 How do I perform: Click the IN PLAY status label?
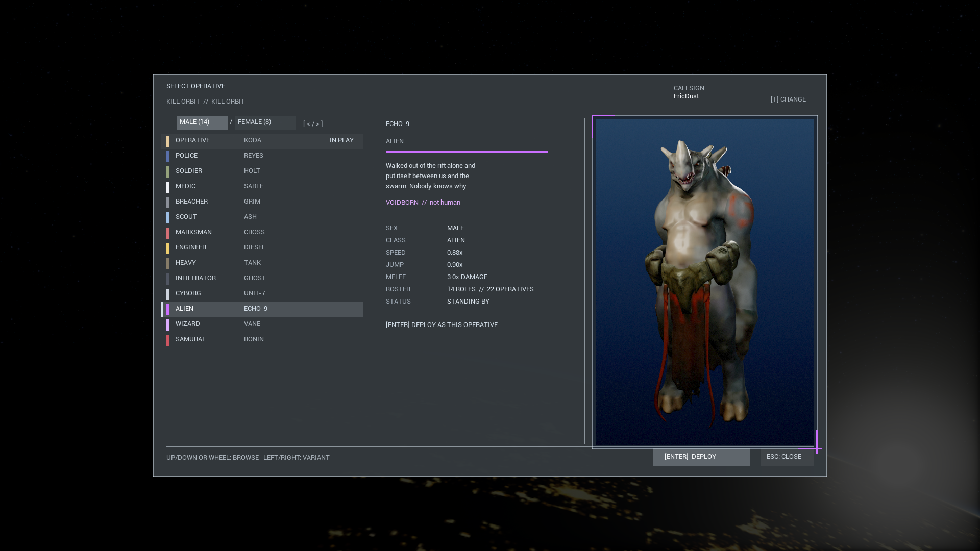[341, 140]
